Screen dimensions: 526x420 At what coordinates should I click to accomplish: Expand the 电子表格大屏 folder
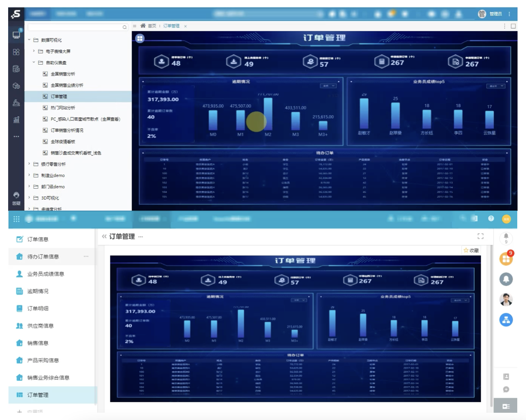pyautogui.click(x=34, y=51)
